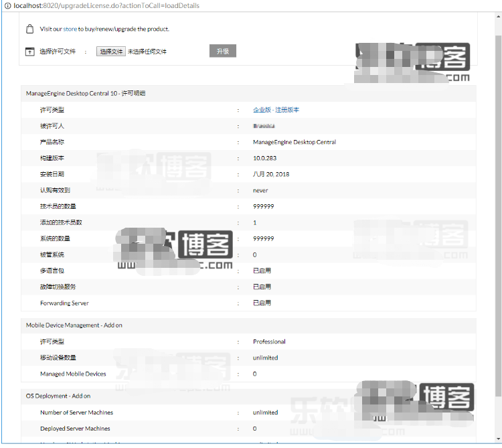Screen dimensions: 502x448
Task: Click the 故障切换服务 label
Action: coord(58,287)
